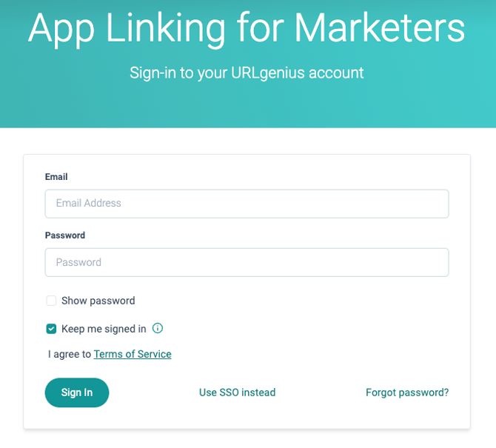496x448 pixels.
Task: Click the Sign In button
Action: coord(77,392)
